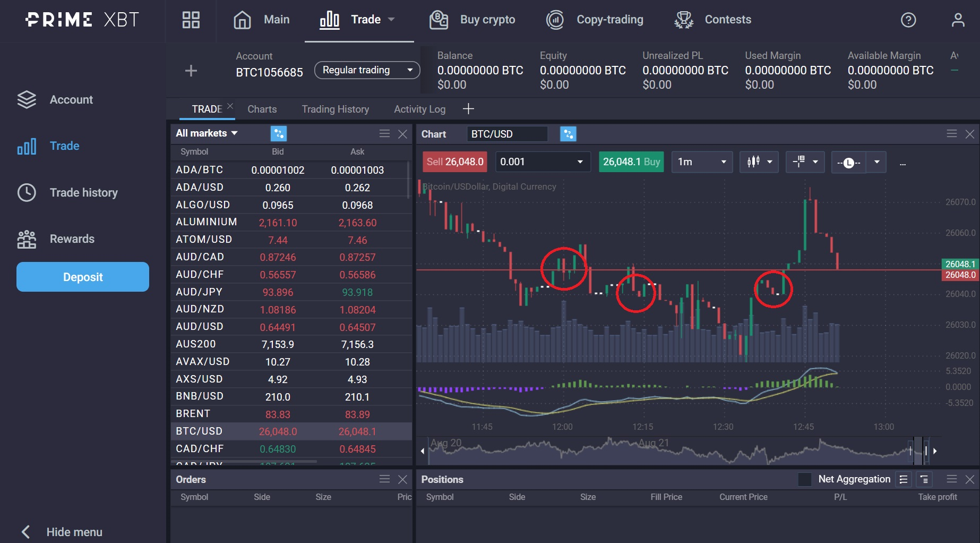Open the 1m timeframe dropdown
The width and height of the screenshot is (980, 543).
(702, 162)
